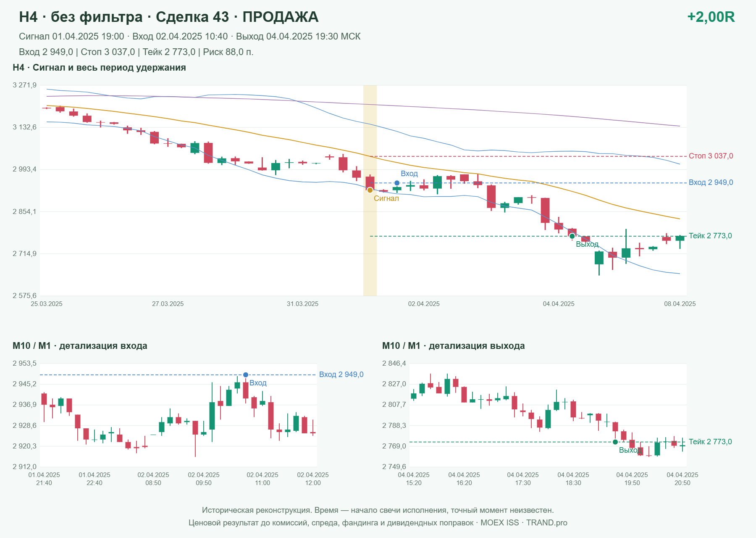Click 'Вход 2 949,0' label beside the entry detail chart

(x=341, y=374)
